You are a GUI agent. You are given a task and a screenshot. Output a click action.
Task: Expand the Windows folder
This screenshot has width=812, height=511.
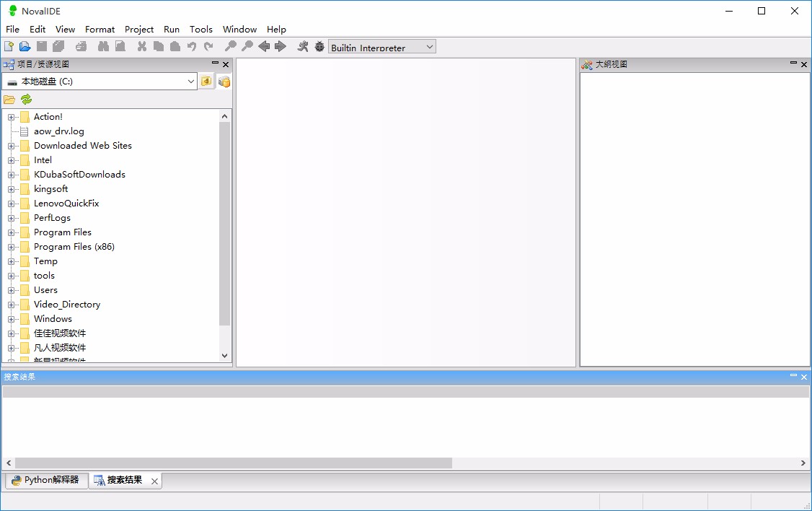click(11, 319)
